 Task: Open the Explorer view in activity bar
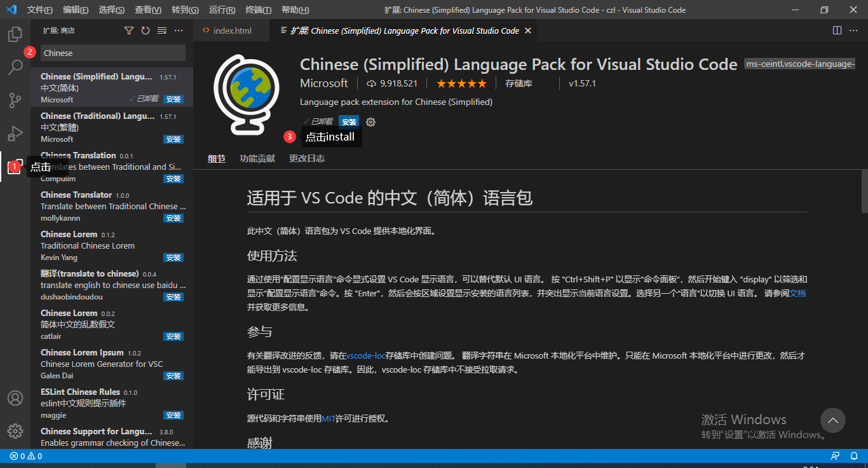pyautogui.click(x=15, y=34)
